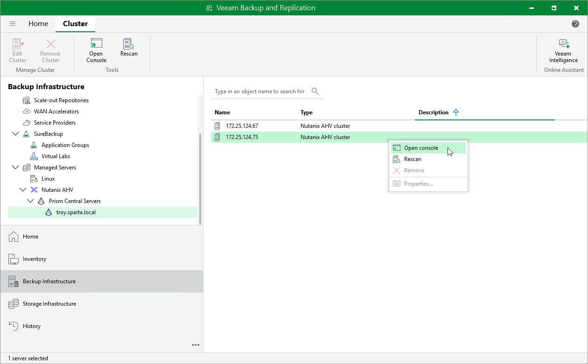Click server icon for 172.25.124.67
Screen dimensions: 588x364
click(x=217, y=126)
